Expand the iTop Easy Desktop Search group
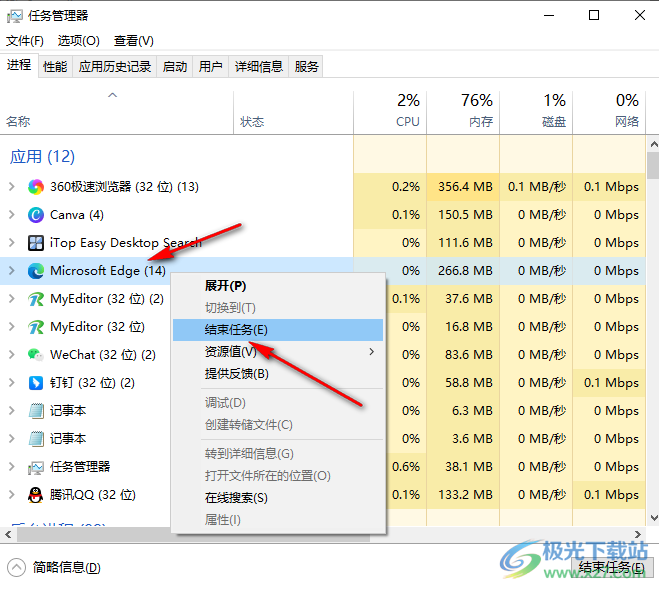 pos(12,243)
